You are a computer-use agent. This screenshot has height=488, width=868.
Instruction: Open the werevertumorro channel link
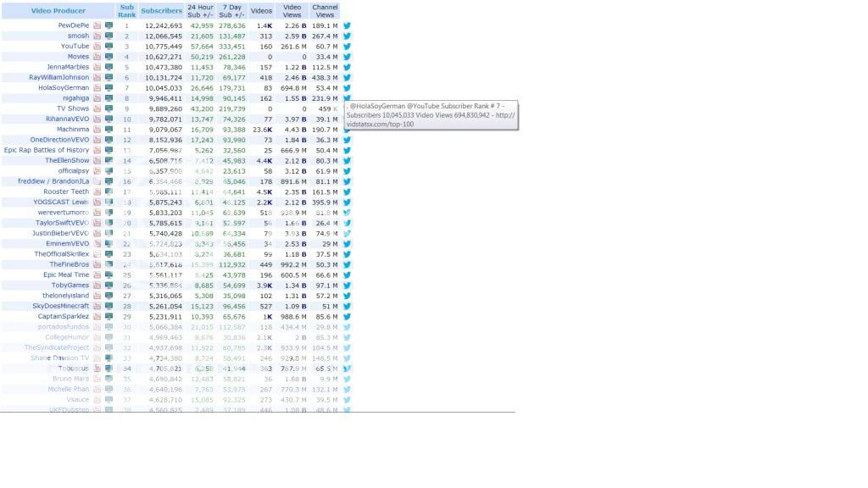63,213
